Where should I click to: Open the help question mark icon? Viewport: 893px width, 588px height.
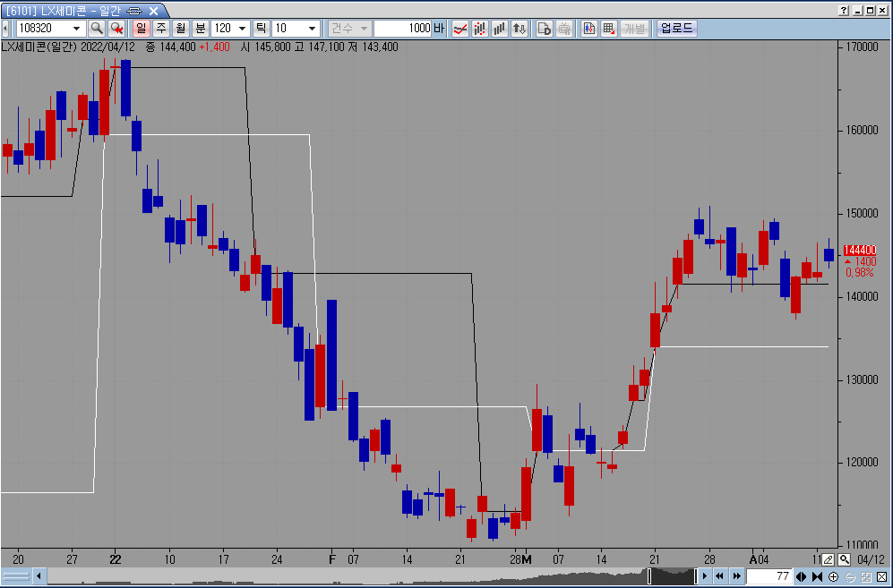point(844,10)
